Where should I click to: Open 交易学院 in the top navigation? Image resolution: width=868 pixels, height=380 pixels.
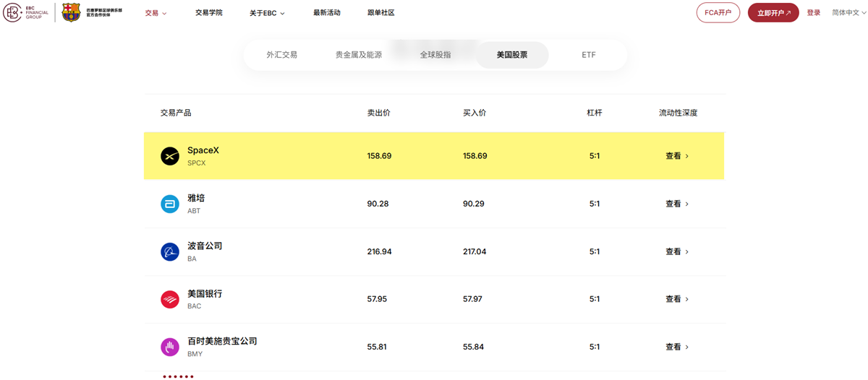click(209, 13)
